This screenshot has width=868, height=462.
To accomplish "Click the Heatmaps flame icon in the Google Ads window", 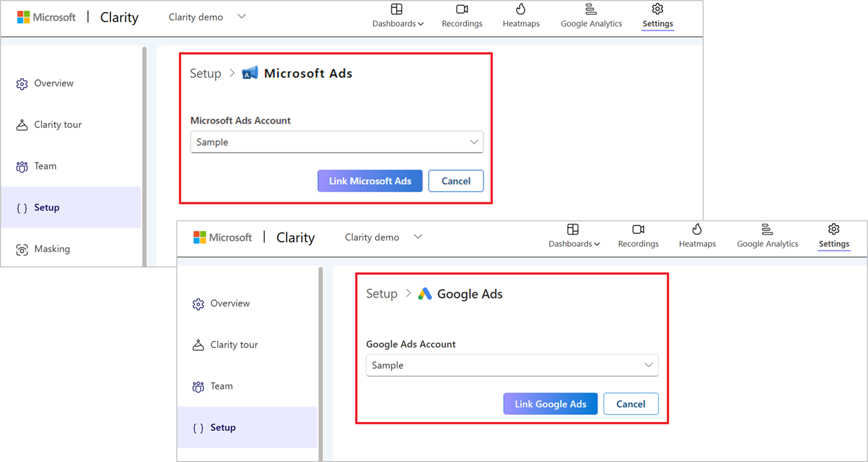I will [x=697, y=229].
